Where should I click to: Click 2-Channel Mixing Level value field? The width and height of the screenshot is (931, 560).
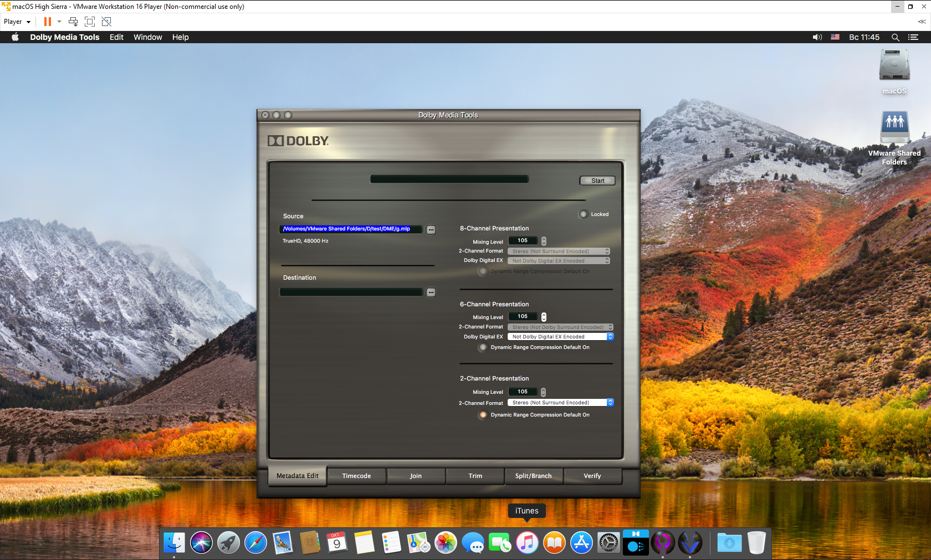point(523,392)
